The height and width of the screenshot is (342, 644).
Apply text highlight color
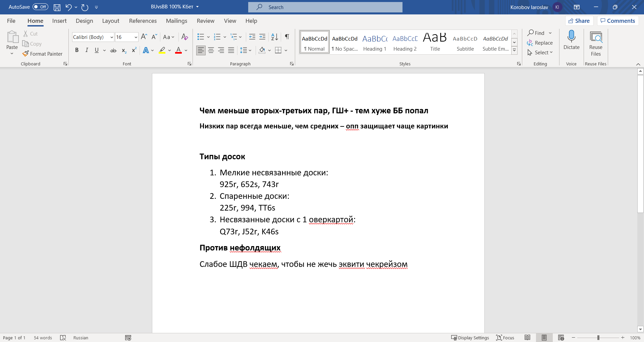coord(162,50)
